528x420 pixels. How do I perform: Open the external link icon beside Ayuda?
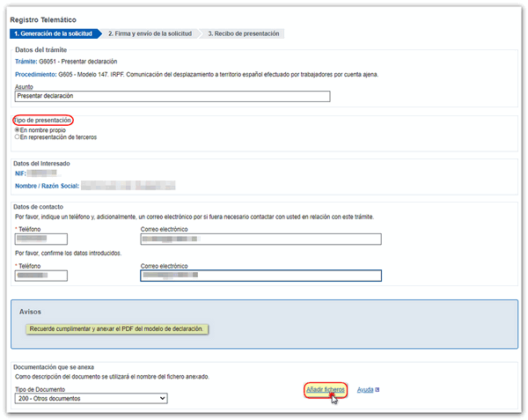coord(377,389)
